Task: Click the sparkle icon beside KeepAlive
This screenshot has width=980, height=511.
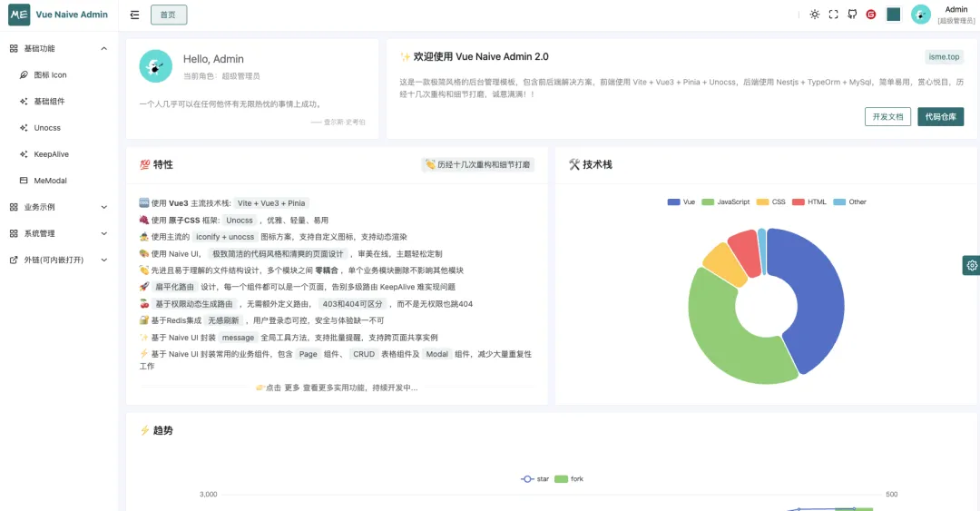Action: click(24, 154)
